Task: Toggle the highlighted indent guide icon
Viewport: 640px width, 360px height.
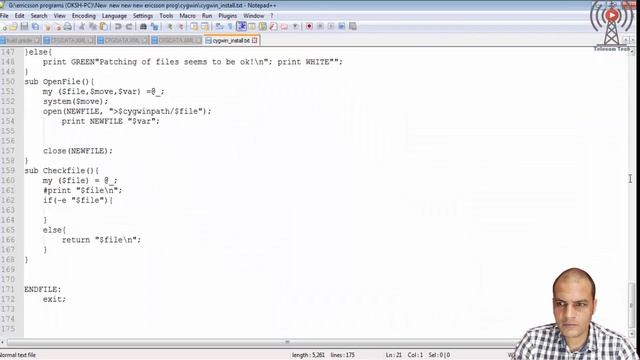Action: (241, 27)
